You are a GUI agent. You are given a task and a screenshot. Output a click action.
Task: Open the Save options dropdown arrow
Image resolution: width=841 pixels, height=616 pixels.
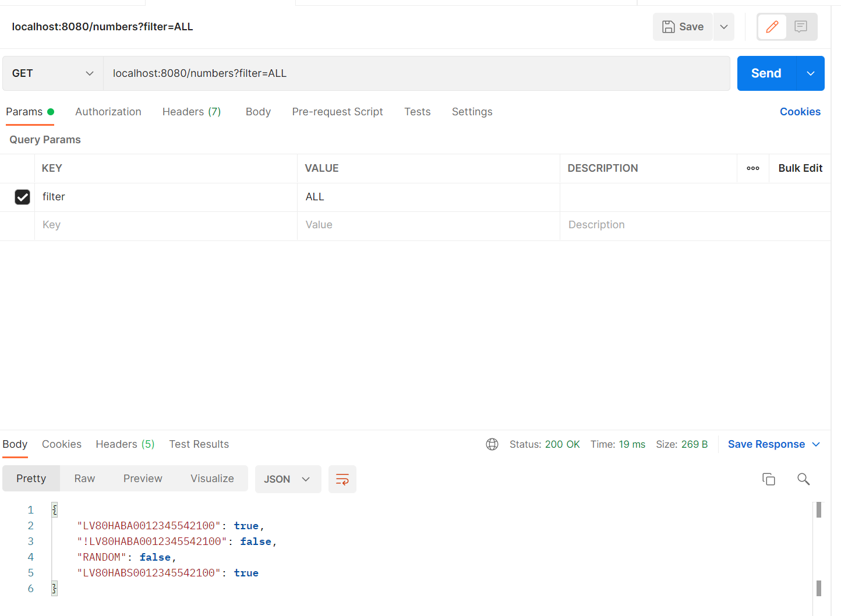[x=724, y=27]
